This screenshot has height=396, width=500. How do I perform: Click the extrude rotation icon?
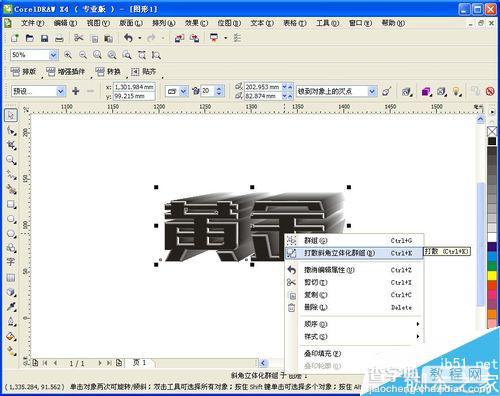(x=406, y=91)
